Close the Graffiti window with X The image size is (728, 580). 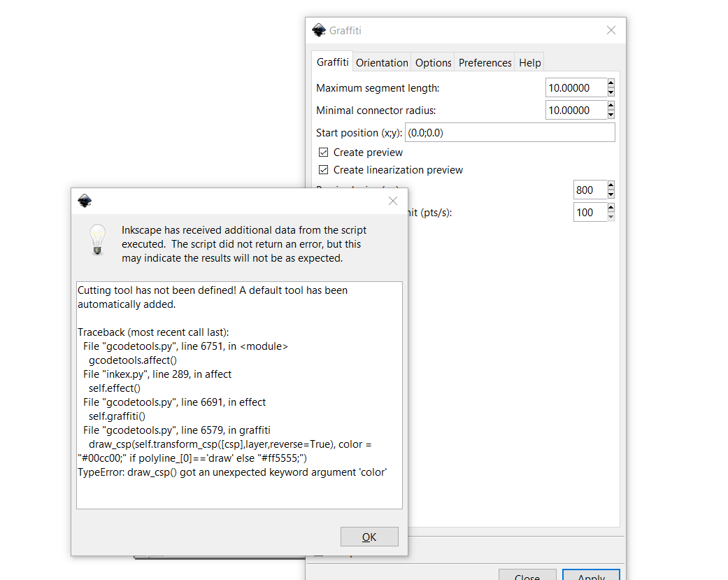(611, 30)
